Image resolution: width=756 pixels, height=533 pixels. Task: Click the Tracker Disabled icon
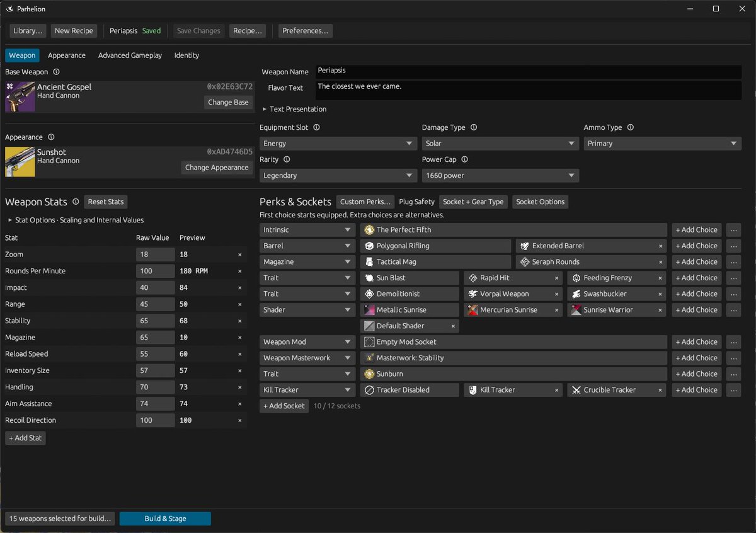[369, 390]
